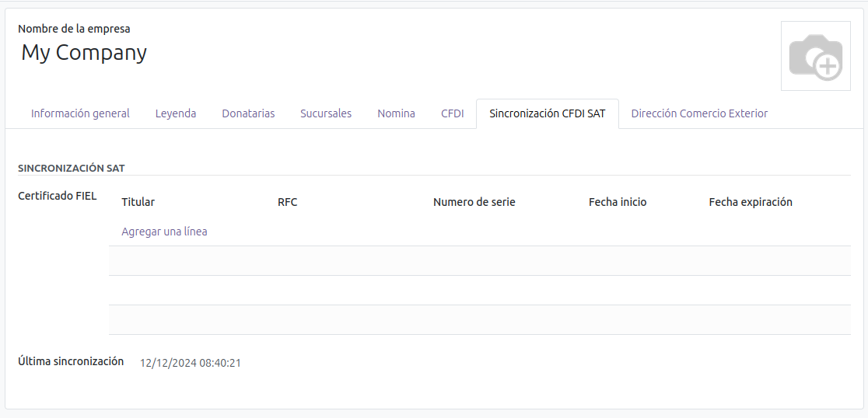Sort by the Fecha inicio column
The height and width of the screenshot is (418, 868).
(618, 202)
